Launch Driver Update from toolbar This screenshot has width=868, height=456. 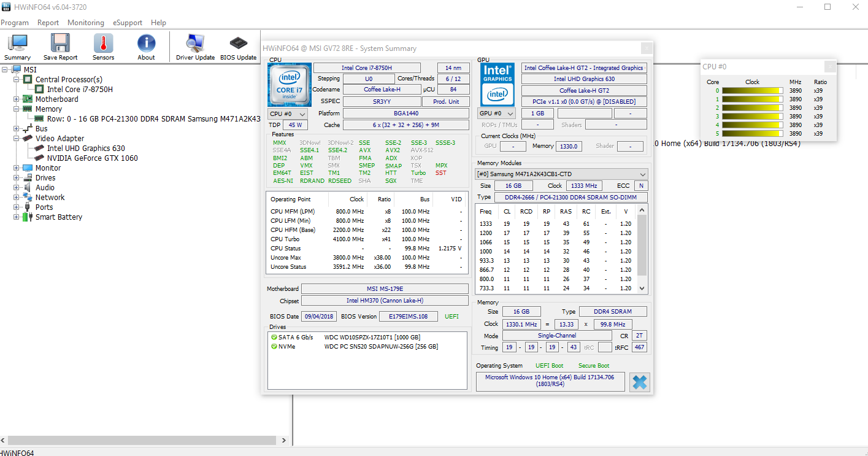195,47
